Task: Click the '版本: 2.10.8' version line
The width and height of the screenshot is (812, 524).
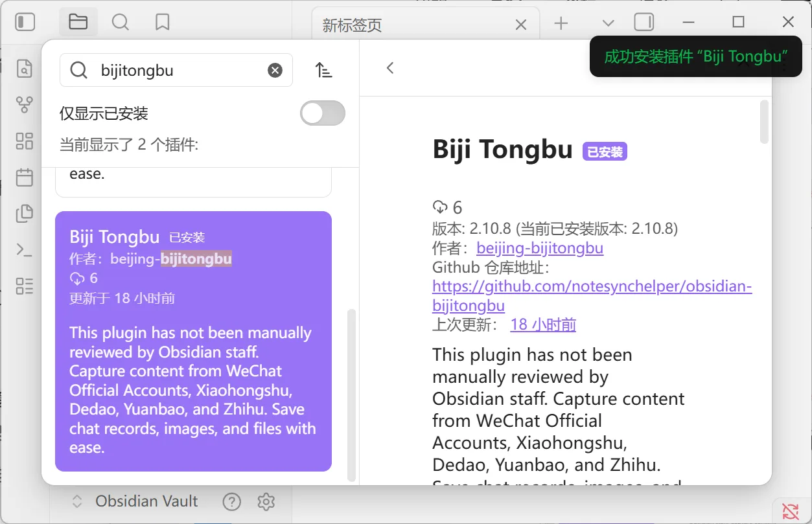Action: point(555,229)
